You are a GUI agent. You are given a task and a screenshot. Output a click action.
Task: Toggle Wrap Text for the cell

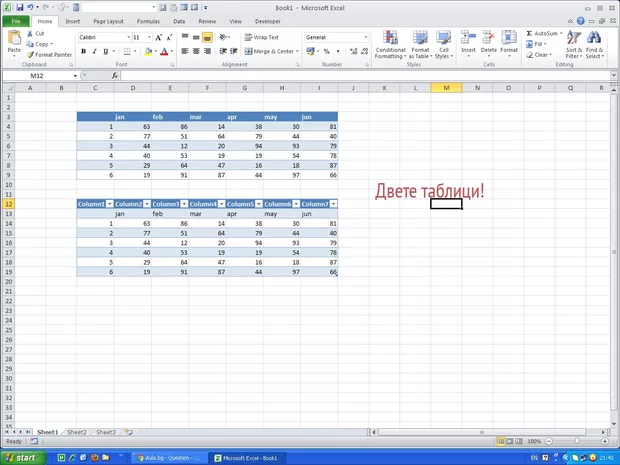(x=261, y=37)
